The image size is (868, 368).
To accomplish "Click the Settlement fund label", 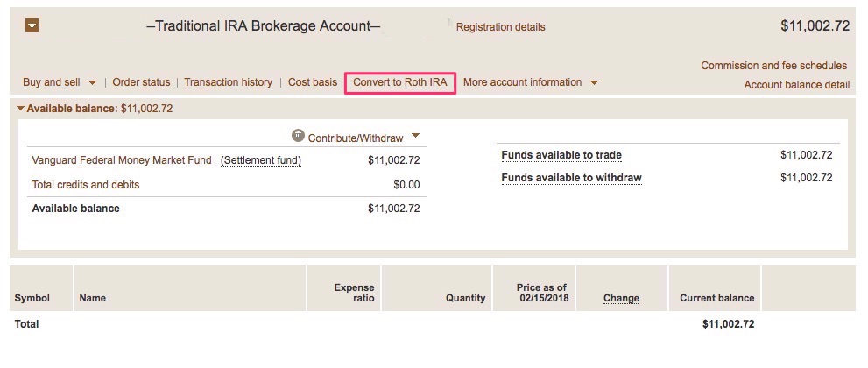I will coord(261,160).
